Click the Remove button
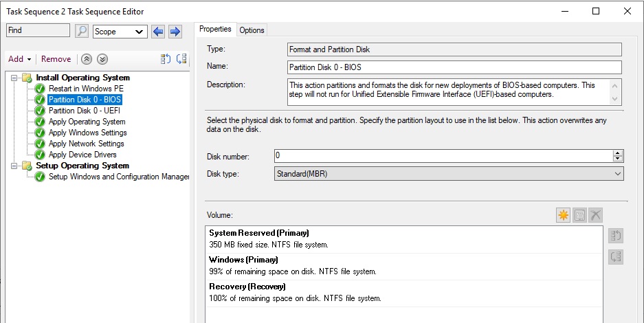The image size is (644, 323). (56, 59)
